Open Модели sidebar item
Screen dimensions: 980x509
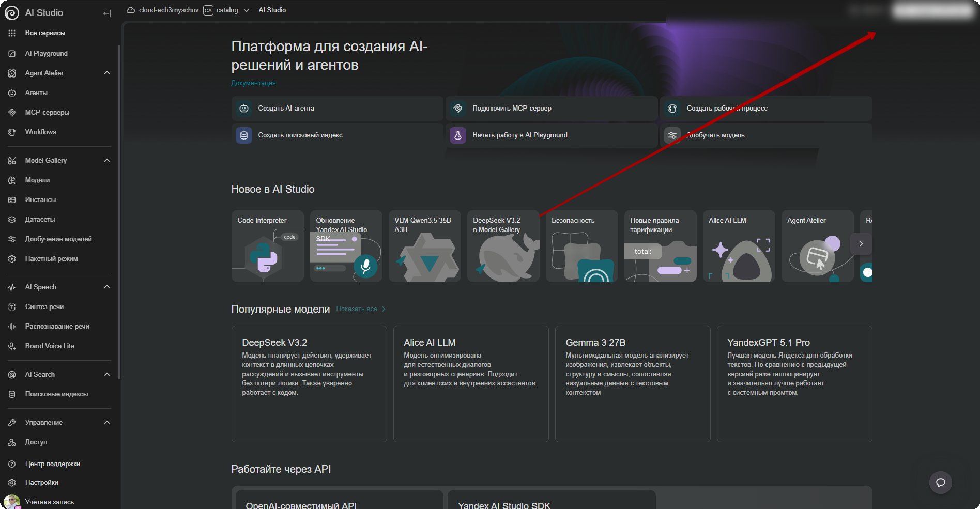click(x=59, y=180)
